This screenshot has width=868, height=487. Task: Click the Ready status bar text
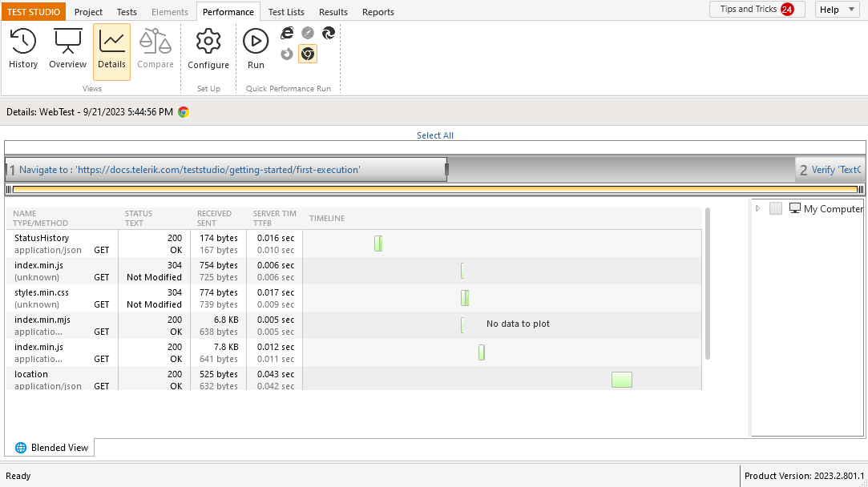click(18, 476)
